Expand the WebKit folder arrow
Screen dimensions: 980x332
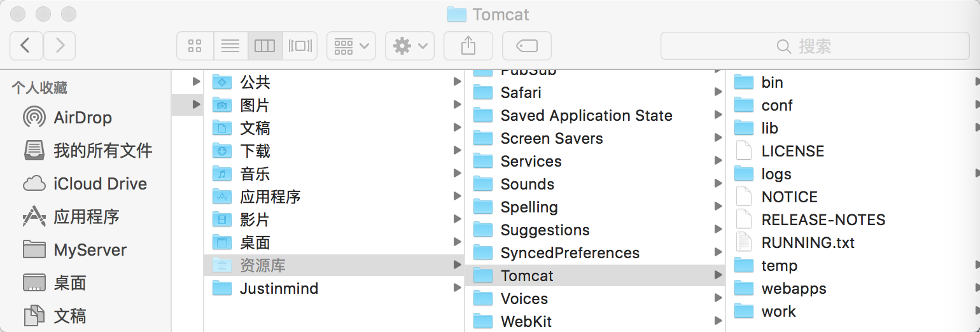(x=718, y=321)
